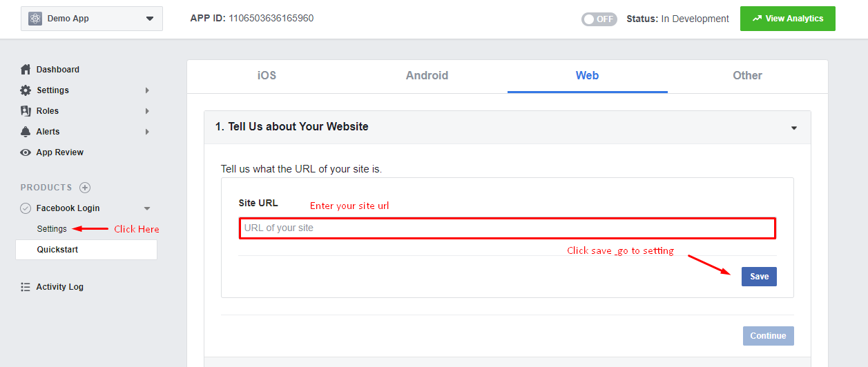Click the Settings label in the sidebar
Screen dimensions: 868x367
click(52, 90)
